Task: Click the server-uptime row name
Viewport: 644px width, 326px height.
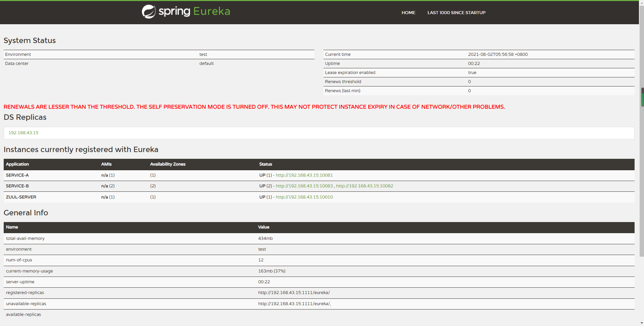Action: point(20,282)
